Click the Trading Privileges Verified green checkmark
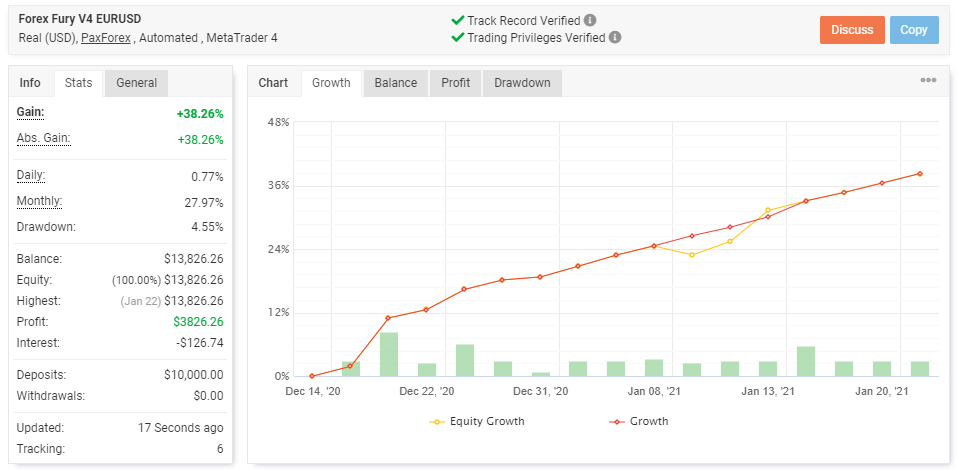Viewport: 958px width, 470px height. pos(457,38)
